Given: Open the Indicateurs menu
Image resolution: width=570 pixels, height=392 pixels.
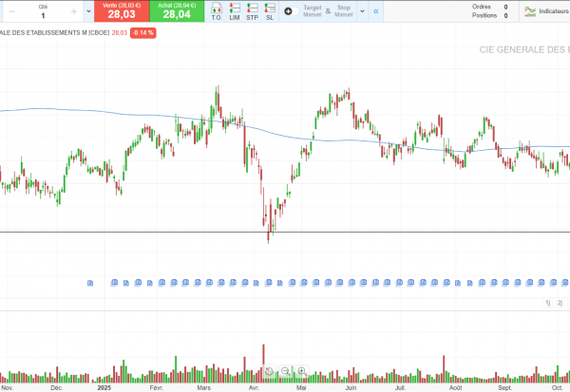Looking at the screenshot, I should click(542, 11).
